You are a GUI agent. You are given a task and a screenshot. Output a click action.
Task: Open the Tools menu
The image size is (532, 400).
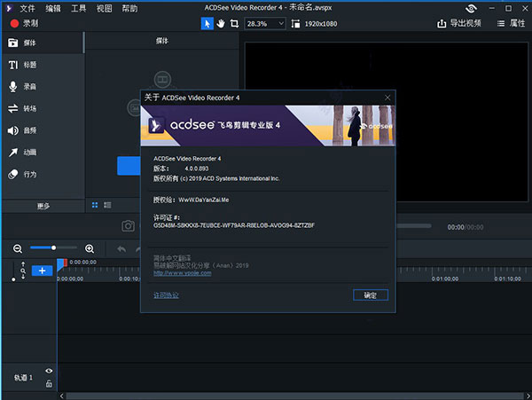pos(79,8)
